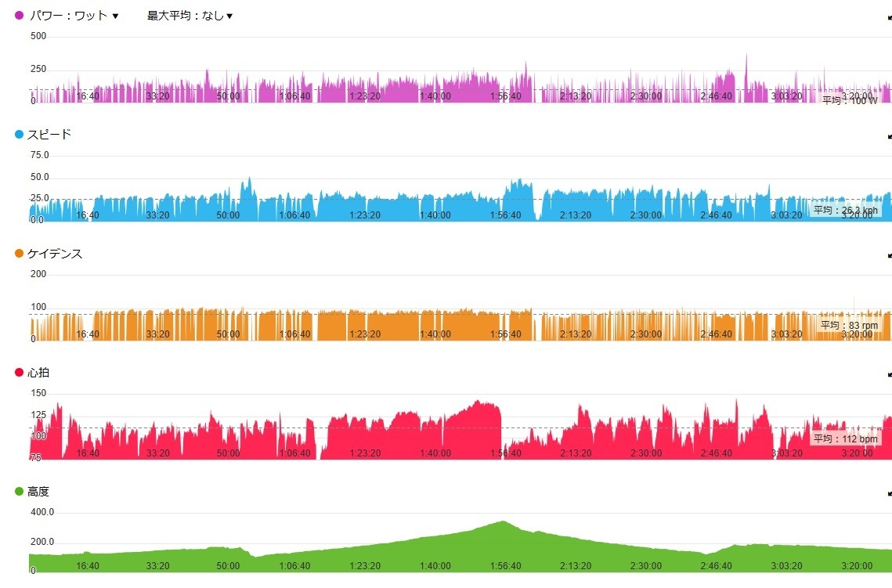Click the blue dot beside スピード
This screenshot has height=588, width=892.
[x=19, y=134]
